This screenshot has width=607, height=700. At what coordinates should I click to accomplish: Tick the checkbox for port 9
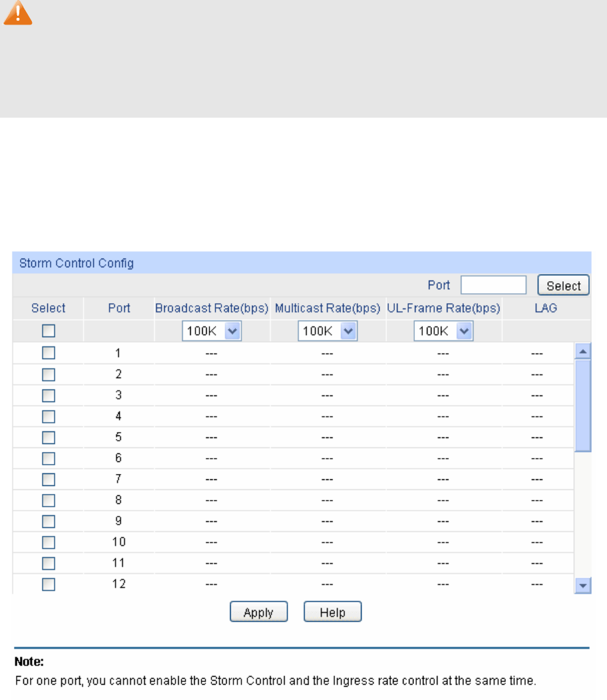pyautogui.click(x=49, y=521)
